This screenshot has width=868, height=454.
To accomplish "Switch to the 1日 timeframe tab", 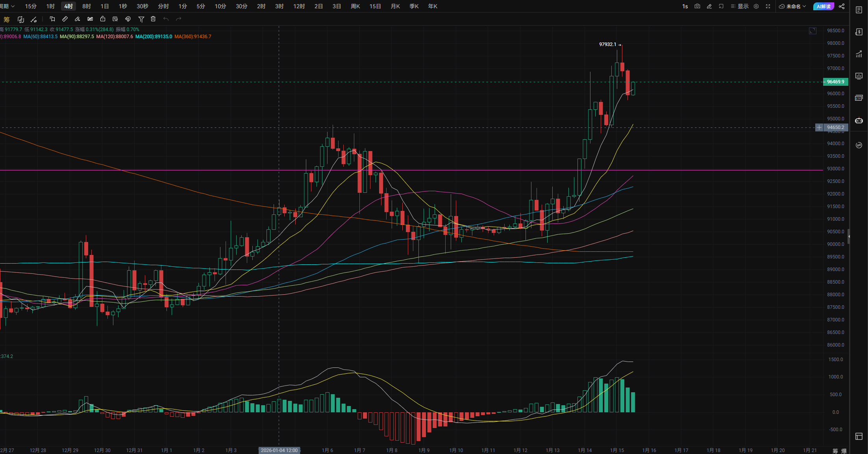I will tap(104, 6).
